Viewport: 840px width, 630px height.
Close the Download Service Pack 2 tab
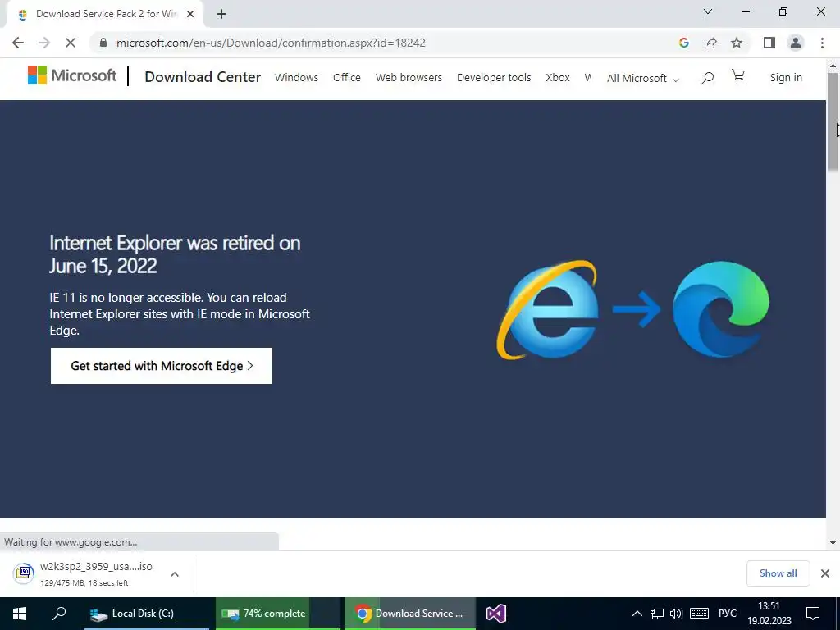[190, 15]
